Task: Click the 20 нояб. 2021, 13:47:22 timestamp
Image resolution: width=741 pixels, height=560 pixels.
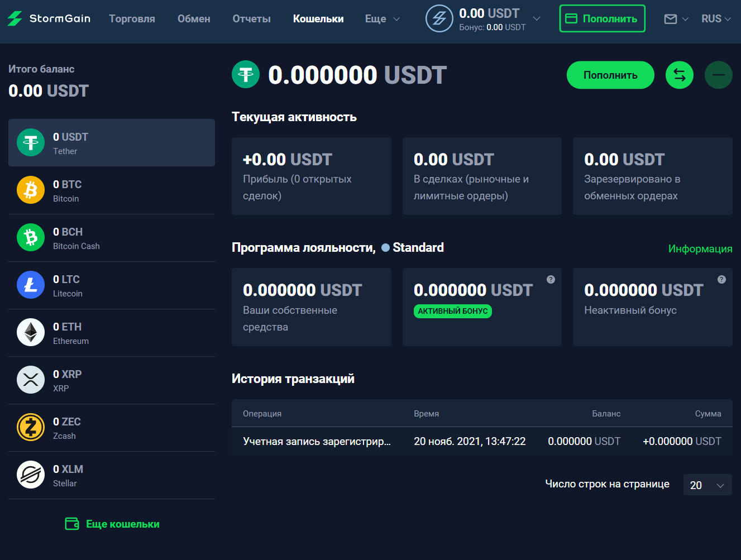Action: point(470,441)
